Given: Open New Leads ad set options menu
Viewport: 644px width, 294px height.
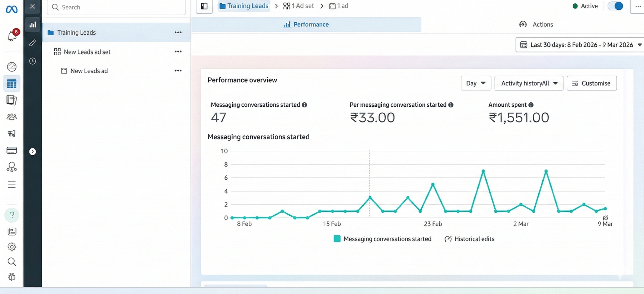Looking at the screenshot, I should coord(178,51).
